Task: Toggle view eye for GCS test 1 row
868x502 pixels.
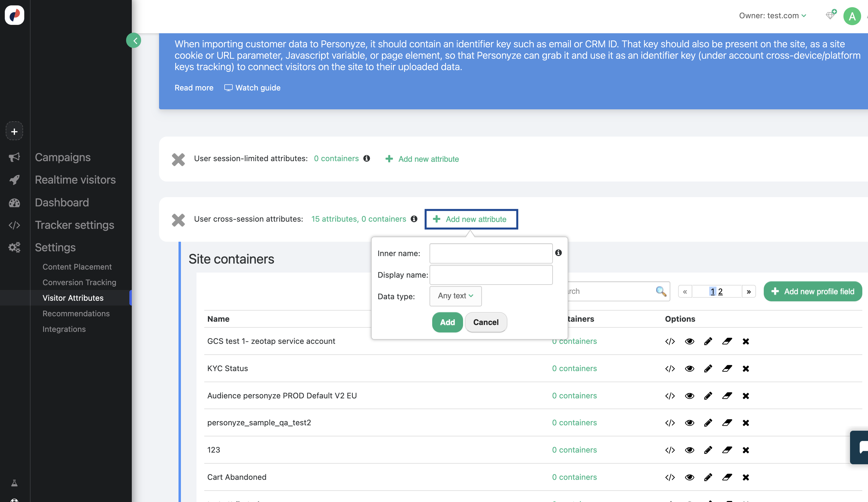Action: click(x=689, y=341)
